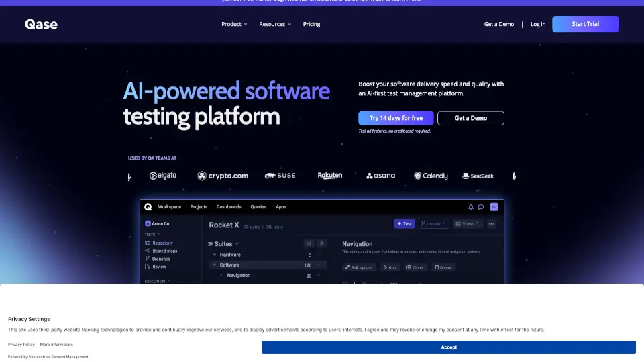Click the Start Trial button
Image resolution: width=644 pixels, height=362 pixels.
[585, 24]
